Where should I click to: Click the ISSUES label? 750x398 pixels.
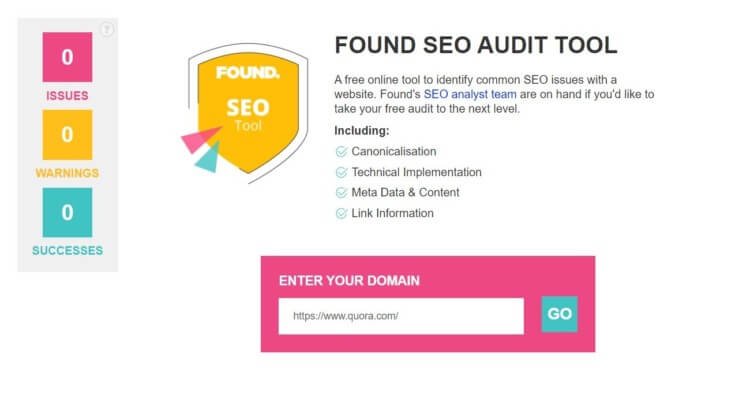[67, 96]
